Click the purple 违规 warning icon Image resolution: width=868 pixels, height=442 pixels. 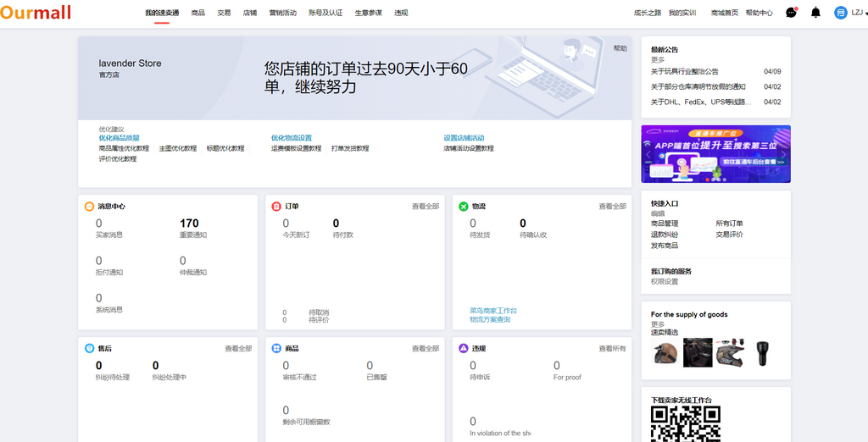coord(464,349)
